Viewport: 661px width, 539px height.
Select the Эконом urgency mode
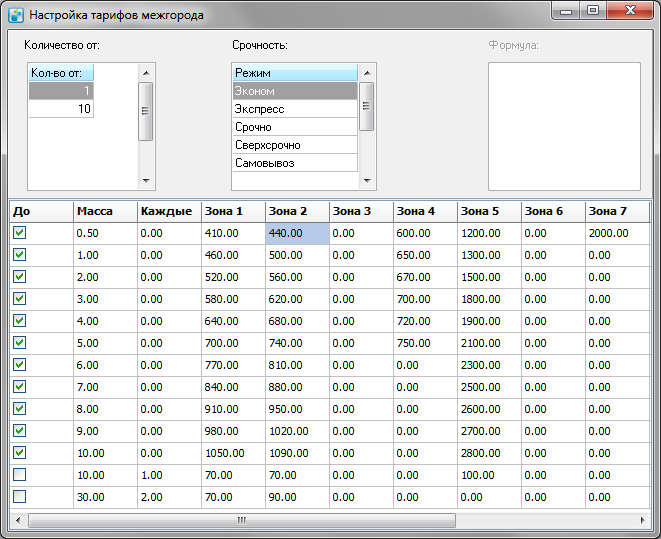click(295, 91)
